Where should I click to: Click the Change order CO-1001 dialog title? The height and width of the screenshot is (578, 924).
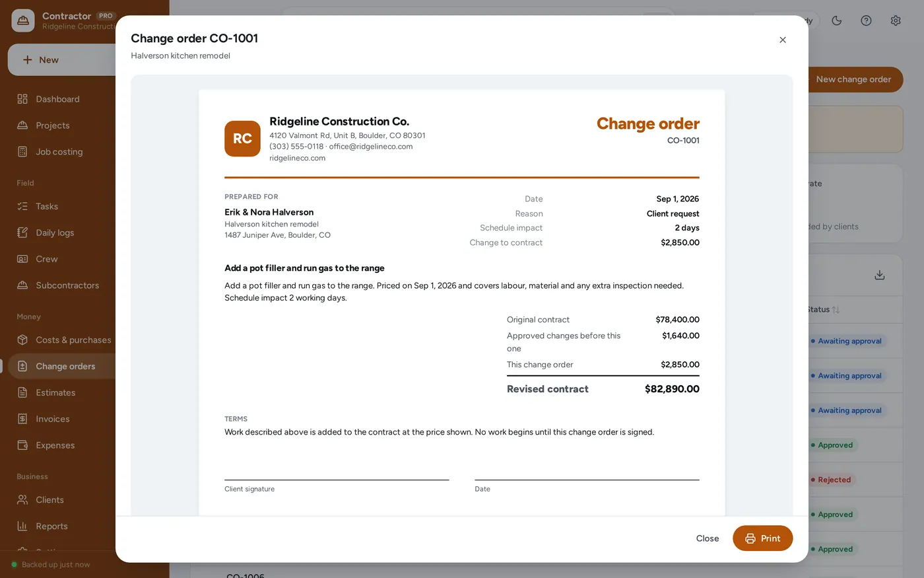click(194, 38)
